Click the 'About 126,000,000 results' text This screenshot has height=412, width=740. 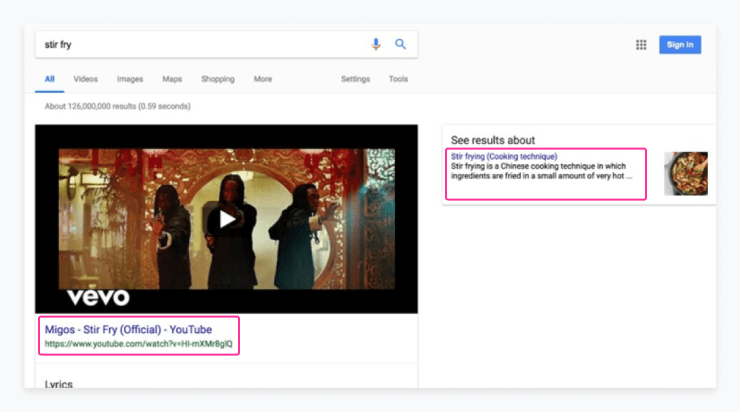pos(118,106)
